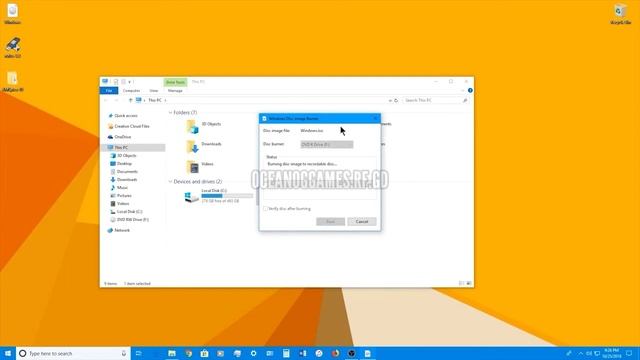
Task: Select the Videos folder icon in content
Action: (192, 167)
